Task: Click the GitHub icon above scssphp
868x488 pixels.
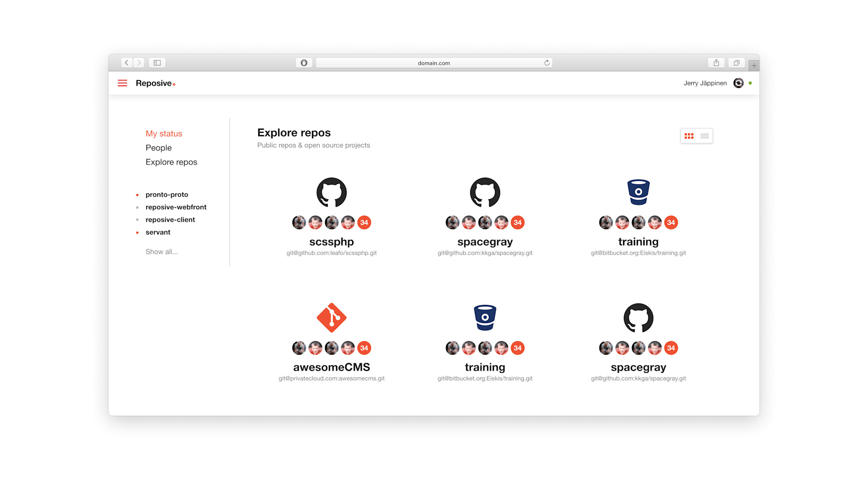Action: pos(331,192)
